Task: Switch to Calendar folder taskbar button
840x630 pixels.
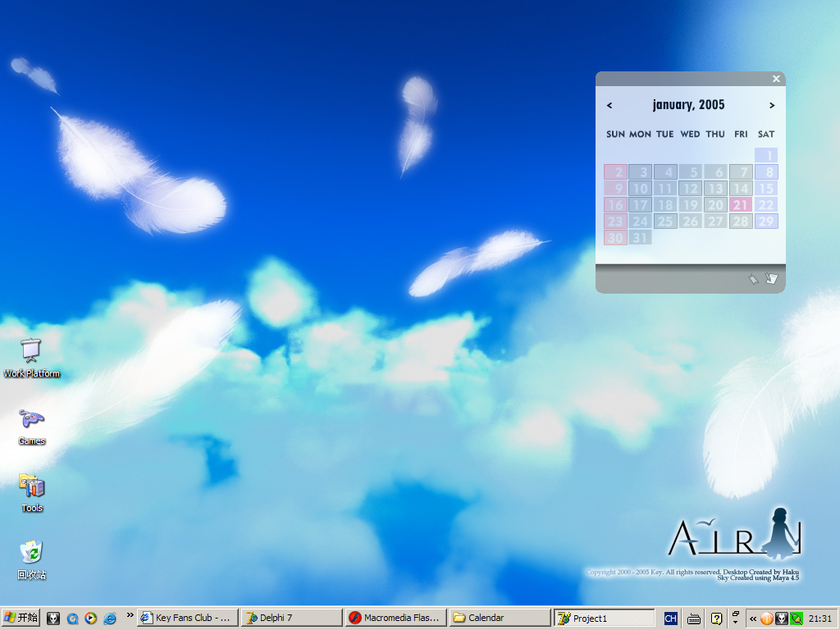Action: pos(500,619)
